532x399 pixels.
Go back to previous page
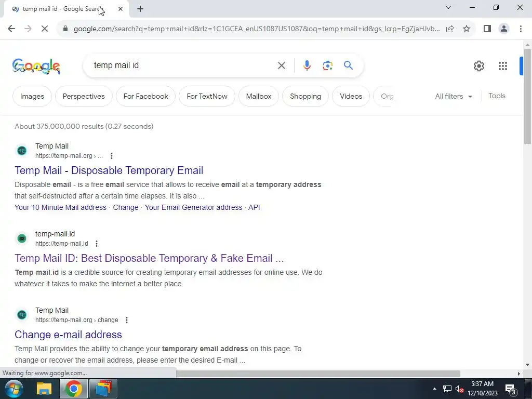click(11, 29)
